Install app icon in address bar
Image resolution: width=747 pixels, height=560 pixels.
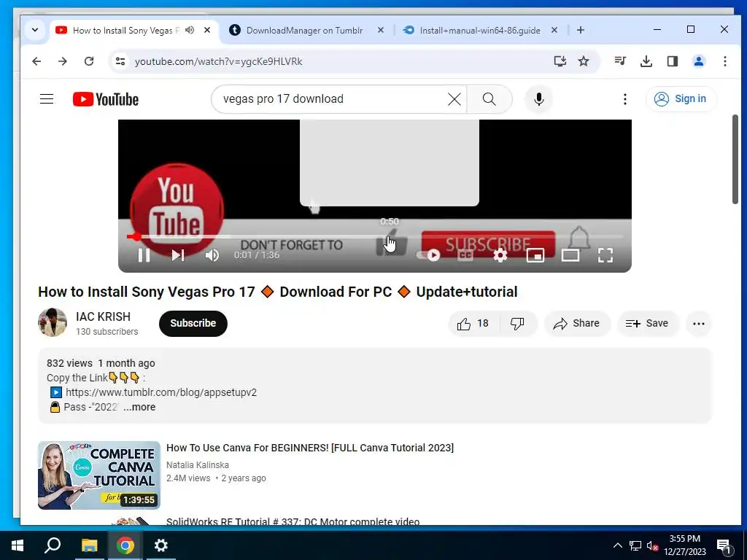pyautogui.click(x=560, y=61)
